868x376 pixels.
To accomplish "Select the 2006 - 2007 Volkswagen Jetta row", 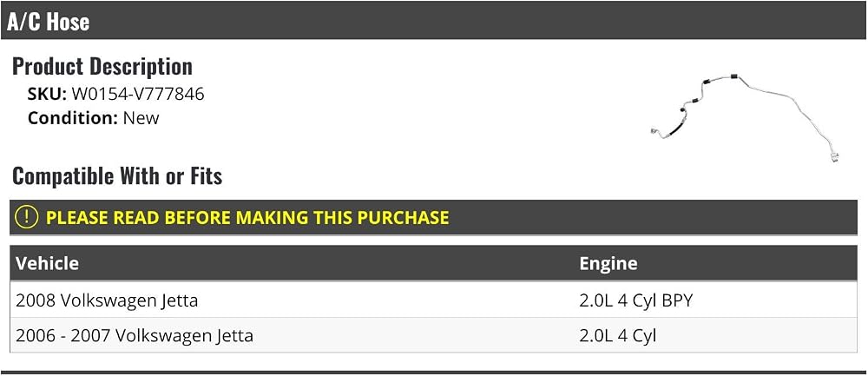I will tap(433, 335).
